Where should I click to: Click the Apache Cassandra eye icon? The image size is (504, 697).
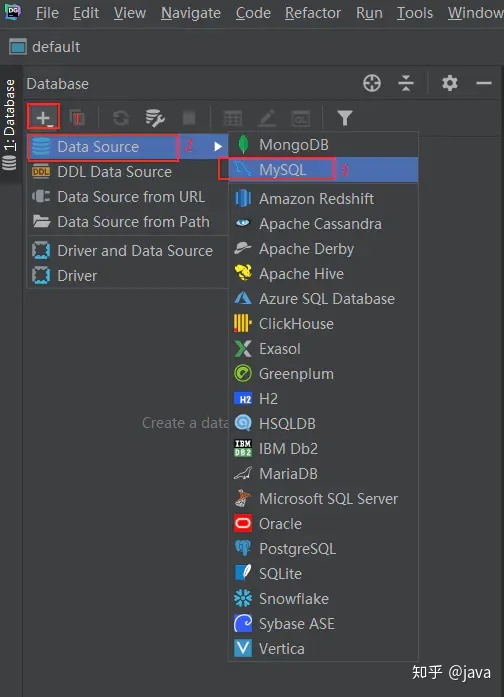(x=243, y=223)
